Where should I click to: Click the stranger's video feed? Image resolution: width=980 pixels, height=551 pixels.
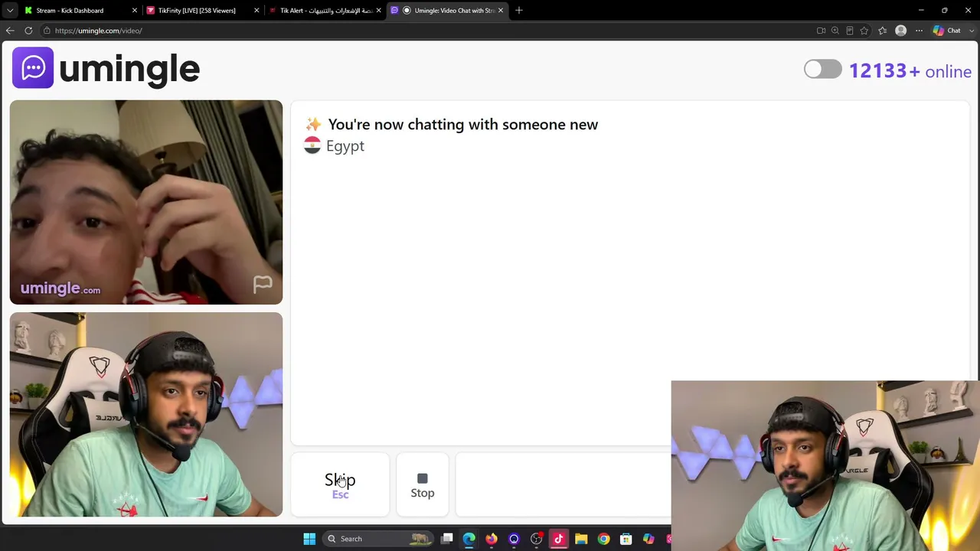(146, 202)
